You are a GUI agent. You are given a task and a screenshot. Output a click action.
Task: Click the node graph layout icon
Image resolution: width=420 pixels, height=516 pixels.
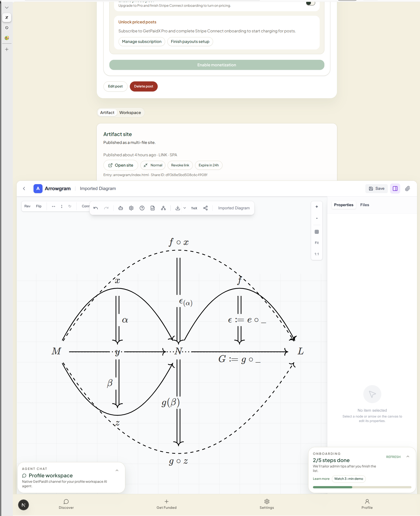(163, 208)
